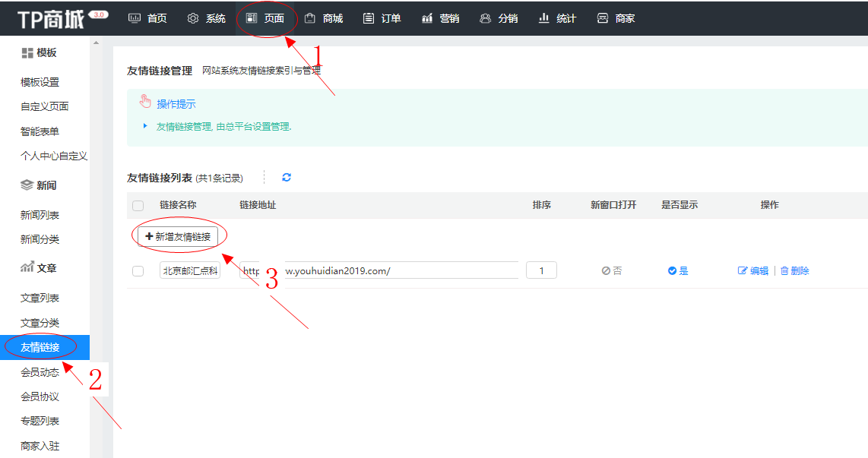Open the 首页 dashboard menu
868x458 pixels.
[147, 18]
